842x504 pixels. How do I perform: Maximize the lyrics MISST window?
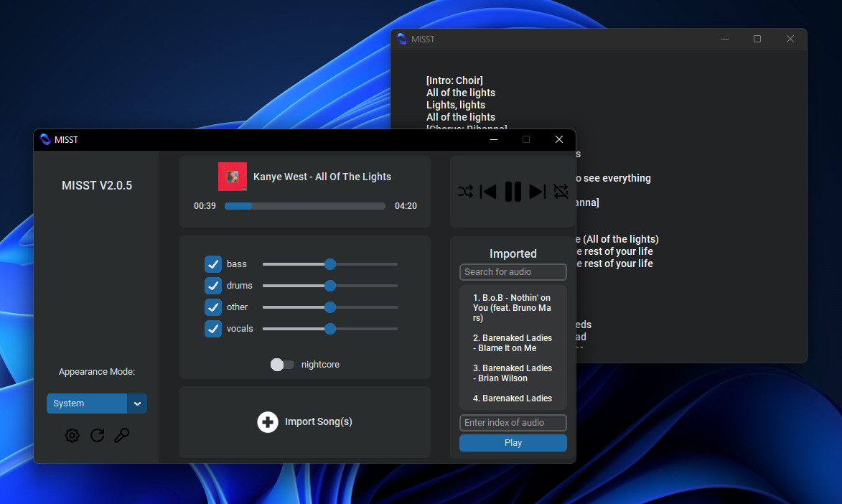point(757,39)
